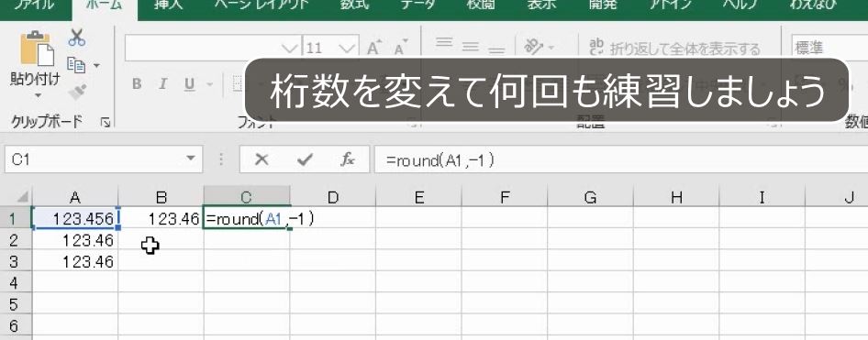Expand the orientation dropdown arrow
The image size is (868, 340).
click(551, 48)
